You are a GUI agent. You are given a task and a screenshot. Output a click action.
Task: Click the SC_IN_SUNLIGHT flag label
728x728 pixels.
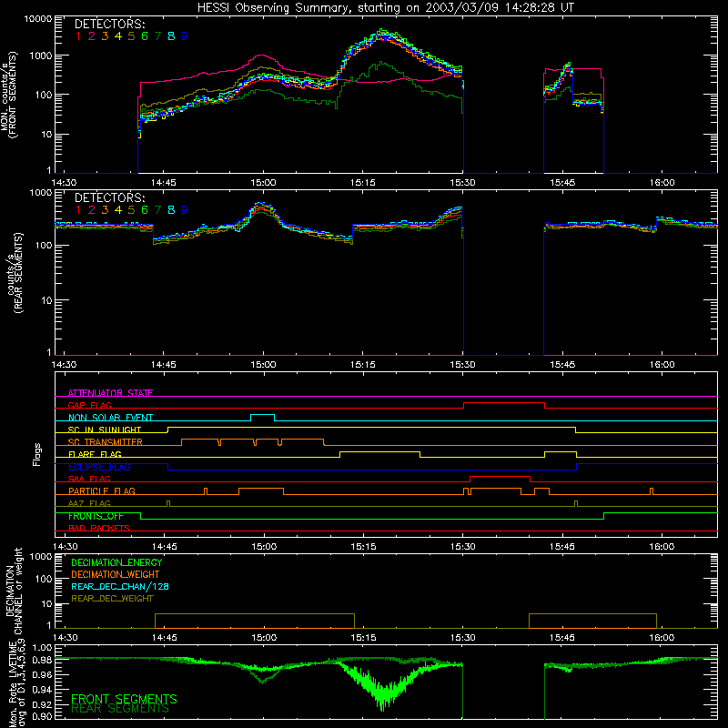105,430
